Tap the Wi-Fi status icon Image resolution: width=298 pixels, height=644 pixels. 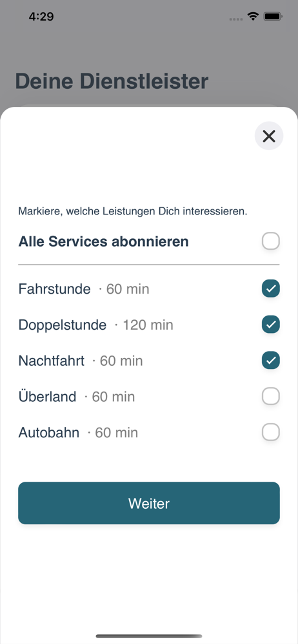pos(253,17)
